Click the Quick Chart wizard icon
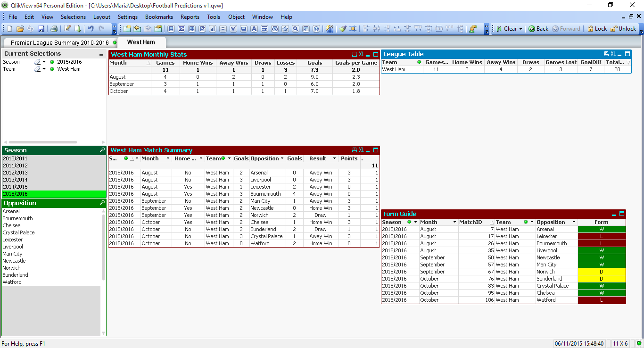The height and width of the screenshot is (348, 644). (330, 29)
